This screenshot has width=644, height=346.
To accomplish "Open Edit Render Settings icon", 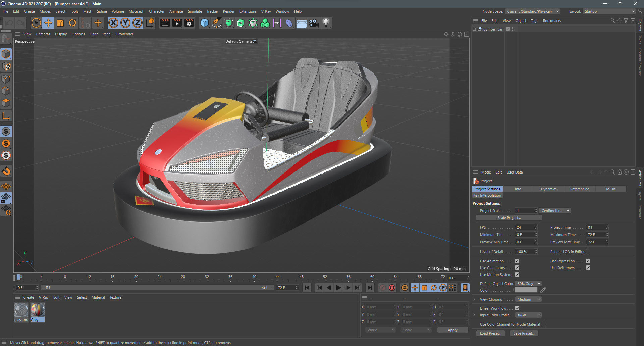I will tap(189, 23).
